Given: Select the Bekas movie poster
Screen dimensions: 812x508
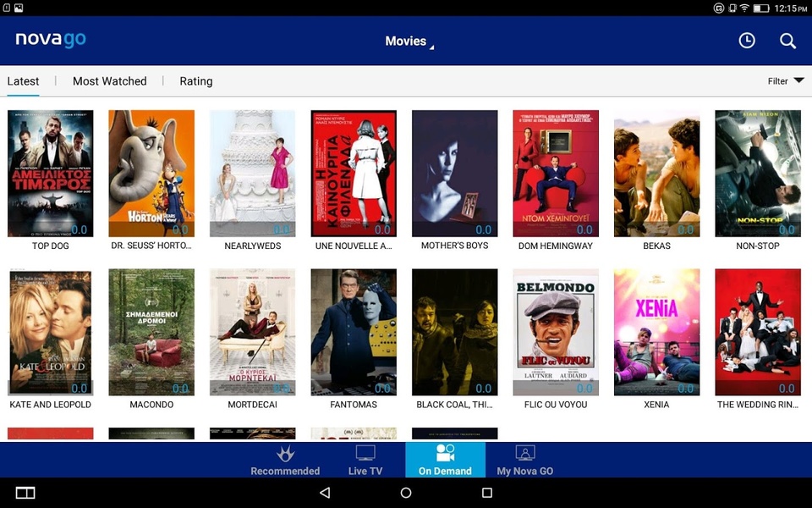Looking at the screenshot, I should coord(656,173).
